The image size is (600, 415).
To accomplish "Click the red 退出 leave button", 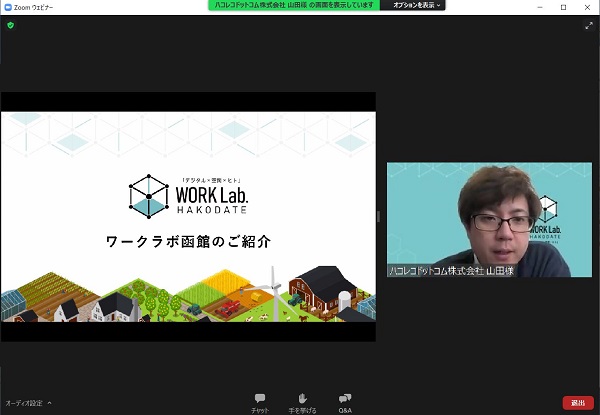I will [x=578, y=403].
